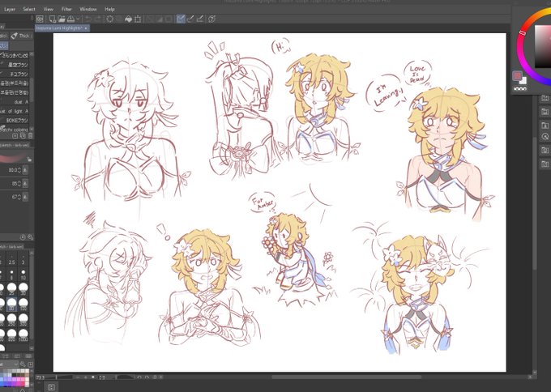Image resolution: width=551 pixels, height=392 pixels.
Task: Click the timeline panel icon below canvas
Action: 51,387
